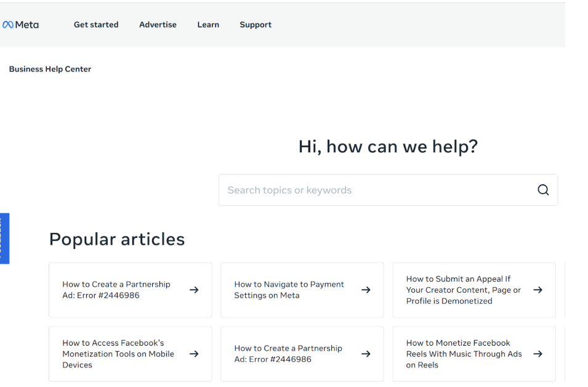The image size is (588, 387).
Task: Open the Advertise menu
Action: point(158,25)
